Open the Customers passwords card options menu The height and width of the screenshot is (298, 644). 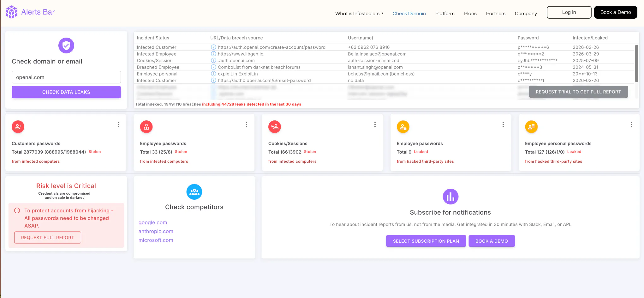(x=118, y=125)
